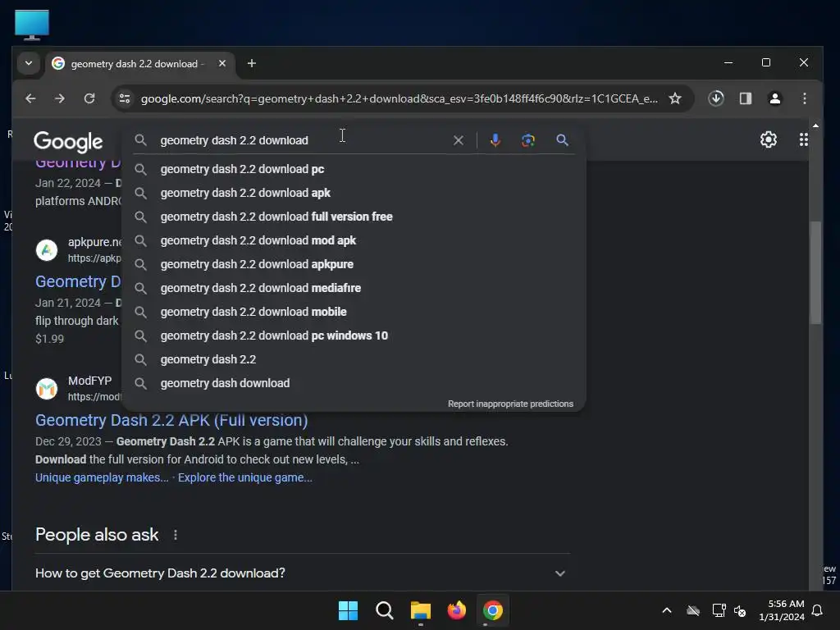Select suggestion 'download mobile'
The height and width of the screenshot is (630, 840).
[354, 312]
